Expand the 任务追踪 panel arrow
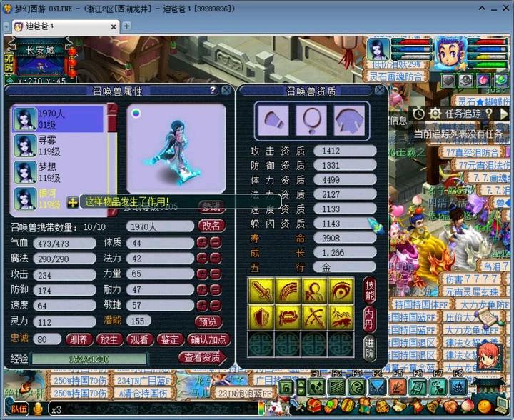 click(x=504, y=114)
